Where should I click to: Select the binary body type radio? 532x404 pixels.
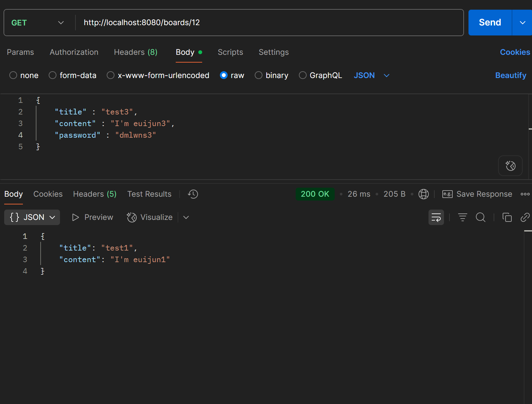click(x=259, y=75)
